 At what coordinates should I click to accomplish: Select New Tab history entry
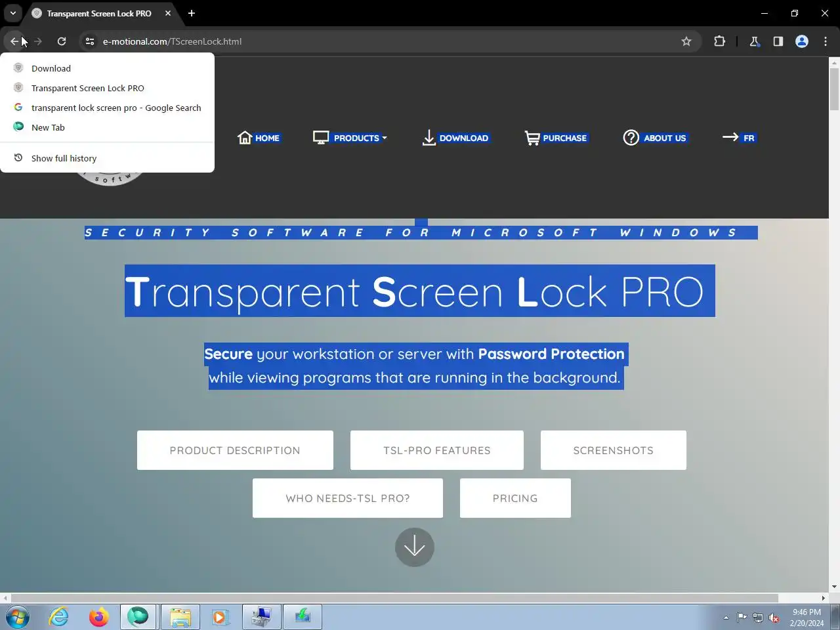[108, 127]
